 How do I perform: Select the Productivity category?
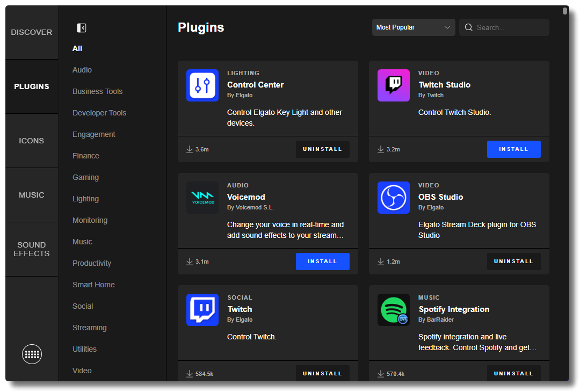[x=92, y=263]
